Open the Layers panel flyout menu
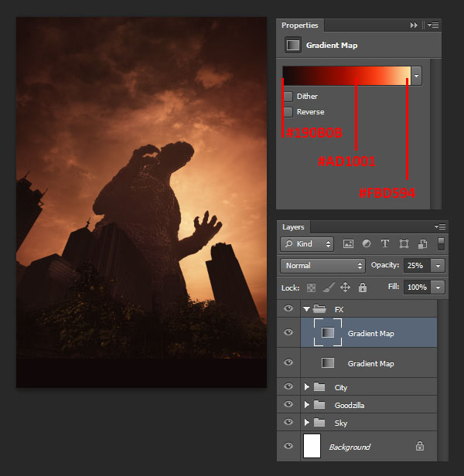 (440, 226)
